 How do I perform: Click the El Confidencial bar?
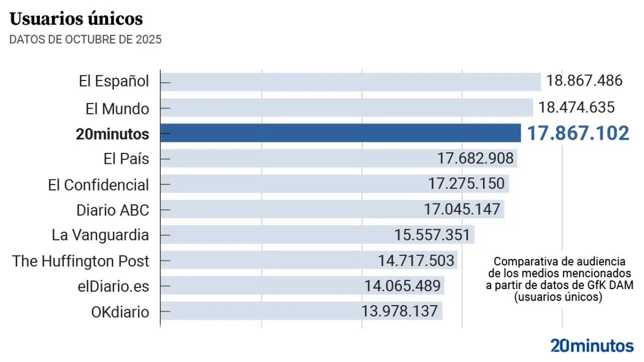point(292,184)
